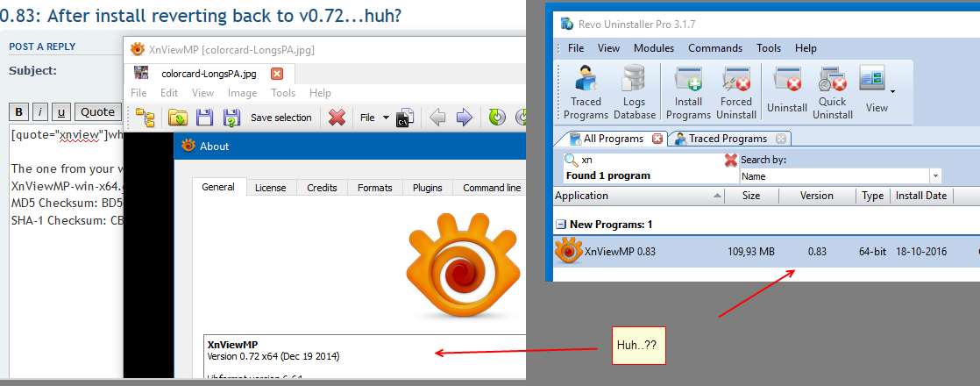The image size is (980, 386).
Task: Click the Quote button in forum editor
Action: click(x=98, y=112)
